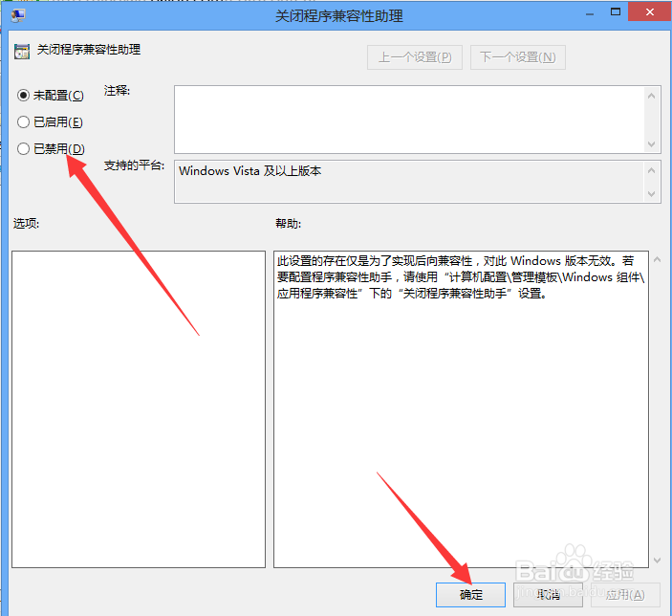Click the 取消 button
This screenshot has width=672, height=616.
pos(548,595)
